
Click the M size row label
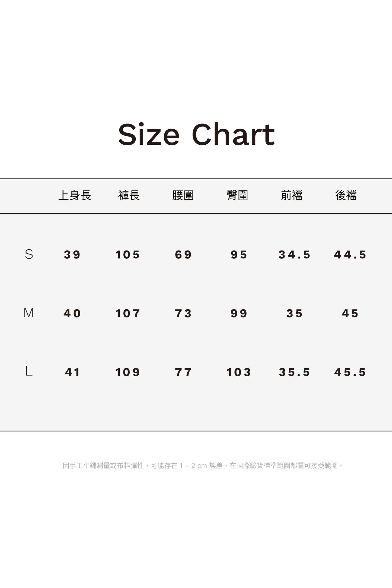pyautogui.click(x=29, y=313)
